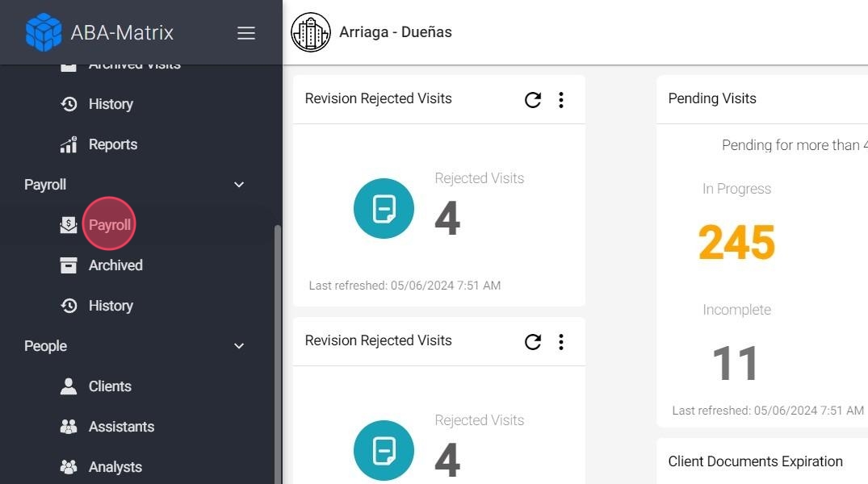This screenshot has width=868, height=484.
Task: Click the sidebar vertical scrollbar
Action: point(278,354)
